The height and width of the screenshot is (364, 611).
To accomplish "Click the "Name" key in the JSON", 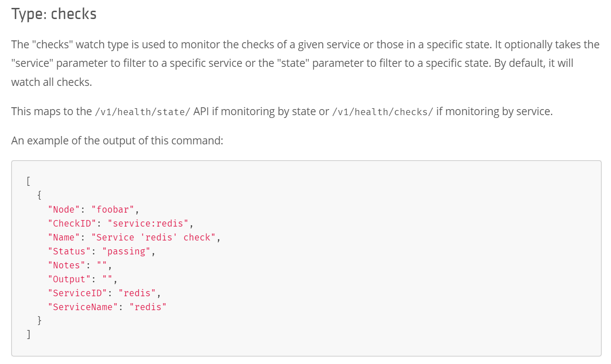I will (64, 238).
